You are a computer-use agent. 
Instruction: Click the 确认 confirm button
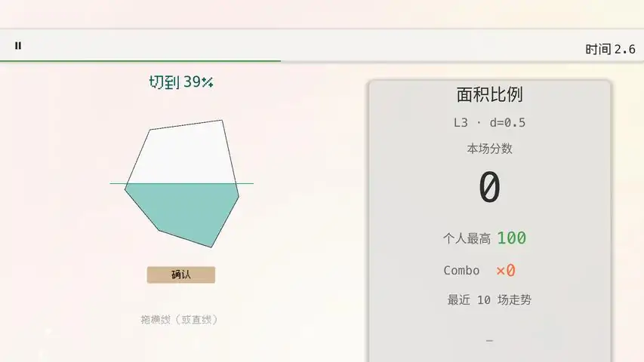click(181, 275)
